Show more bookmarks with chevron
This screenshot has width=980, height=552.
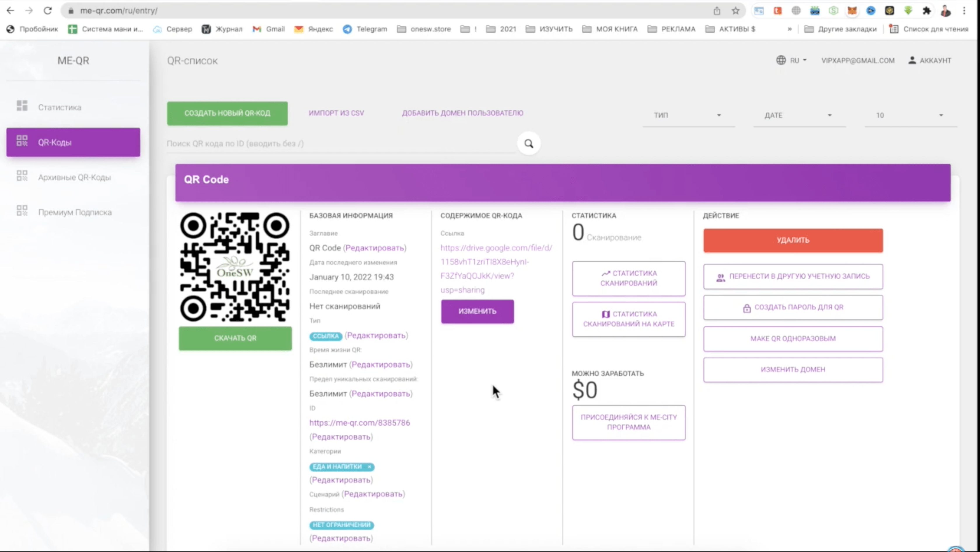click(790, 29)
